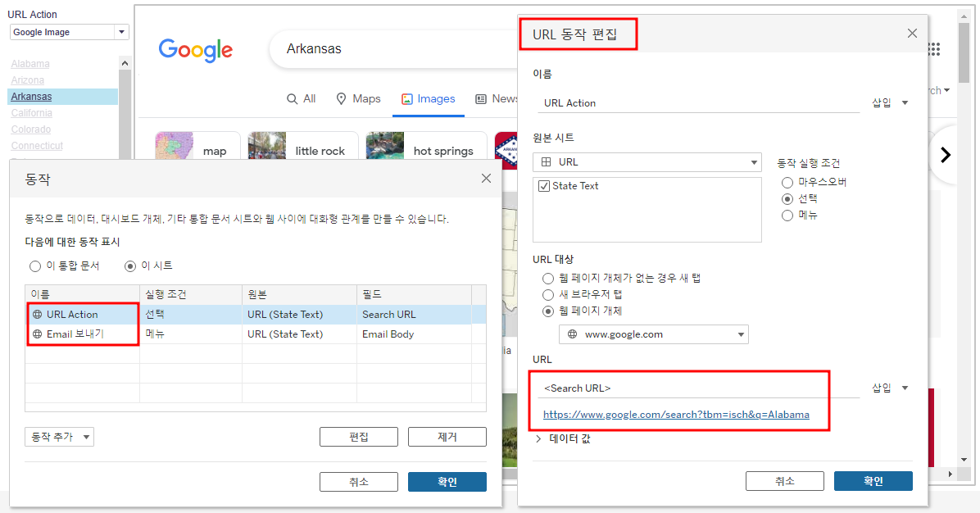Viewport: 980px width, 513px height.
Task: Click 확인 in the 동작 dialog
Action: pyautogui.click(x=447, y=482)
